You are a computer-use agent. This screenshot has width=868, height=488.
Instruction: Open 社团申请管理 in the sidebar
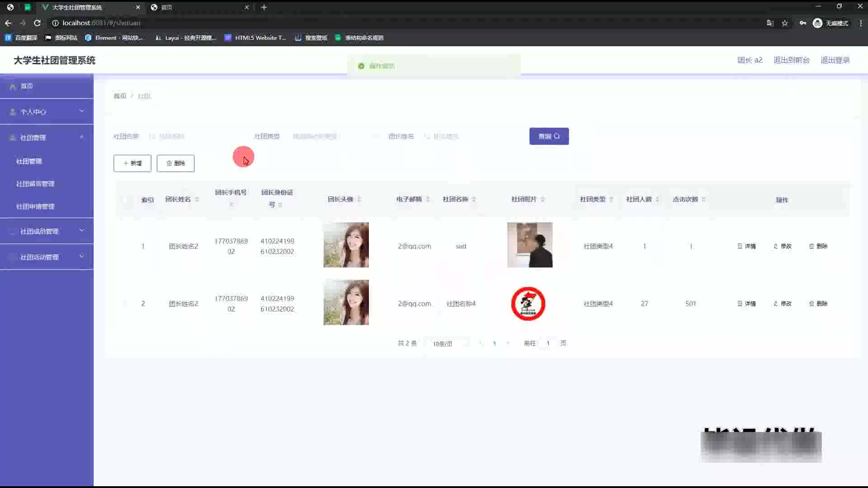point(35,206)
